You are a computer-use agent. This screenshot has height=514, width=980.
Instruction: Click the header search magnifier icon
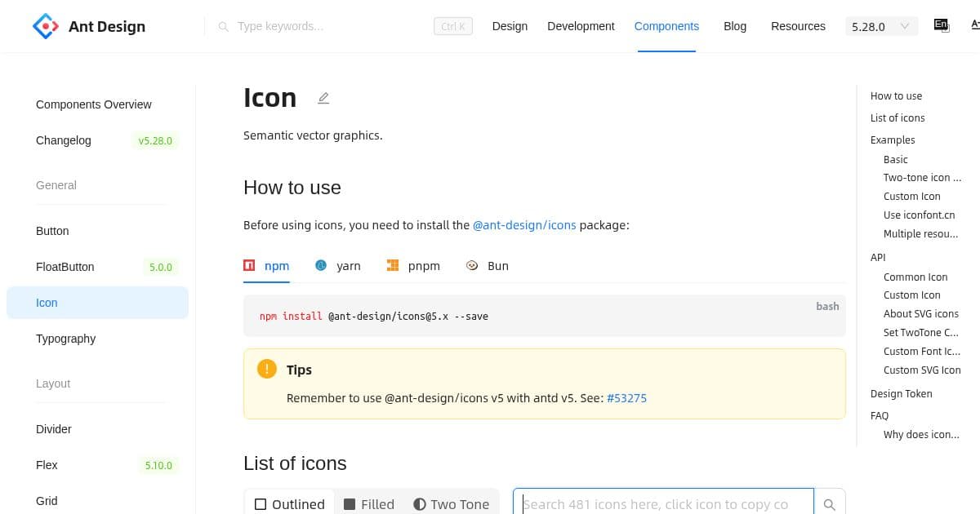click(x=224, y=27)
